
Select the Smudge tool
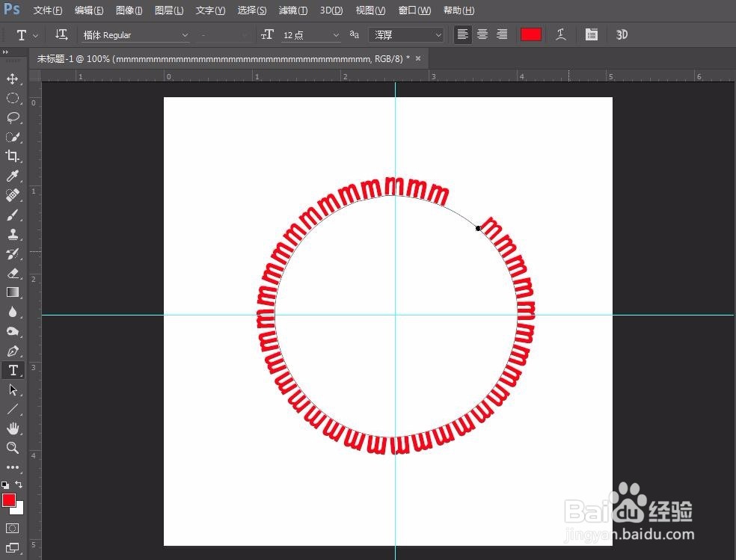tap(13, 332)
